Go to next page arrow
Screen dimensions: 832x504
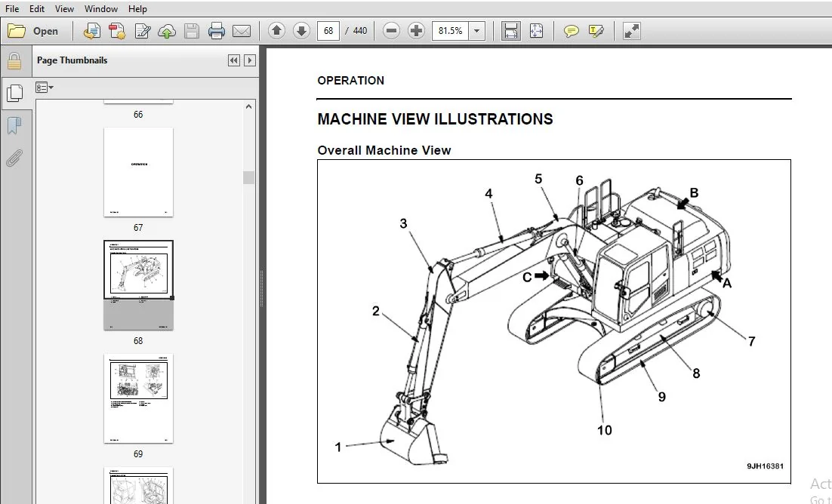(301, 31)
